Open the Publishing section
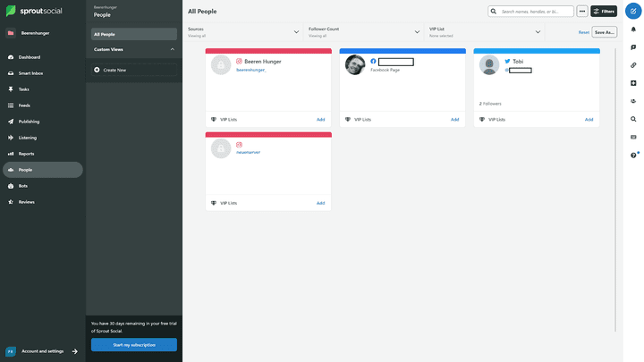 point(29,122)
